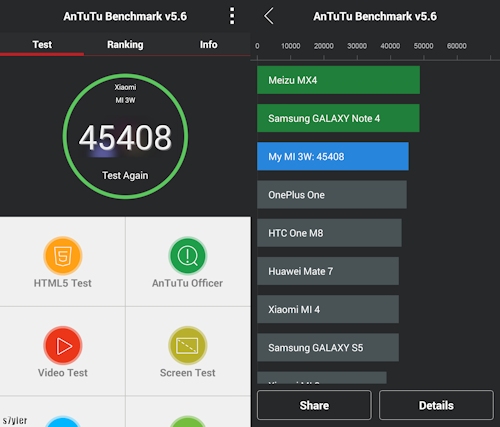The image size is (500, 427).
Task: Select the OnePlus One ranking bar
Action: pos(332,195)
